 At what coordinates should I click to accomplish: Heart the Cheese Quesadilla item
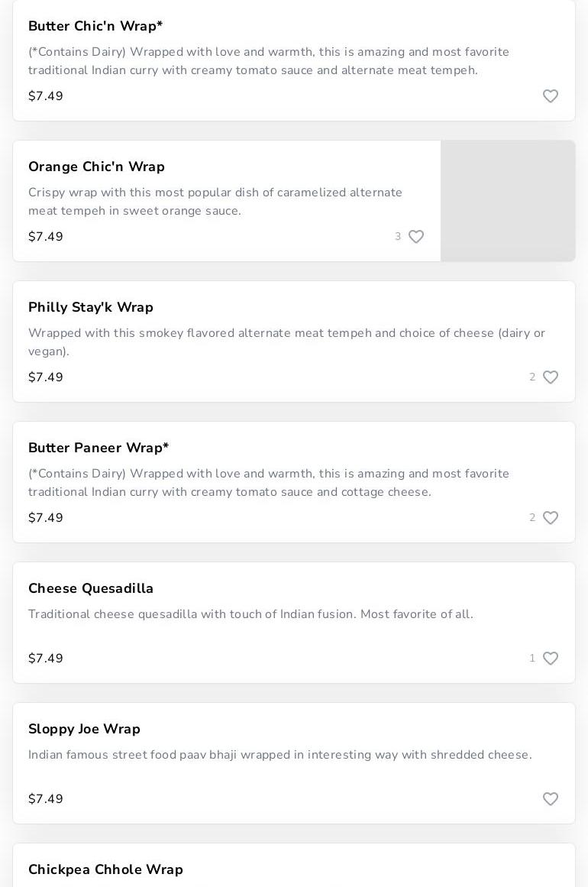tap(551, 659)
